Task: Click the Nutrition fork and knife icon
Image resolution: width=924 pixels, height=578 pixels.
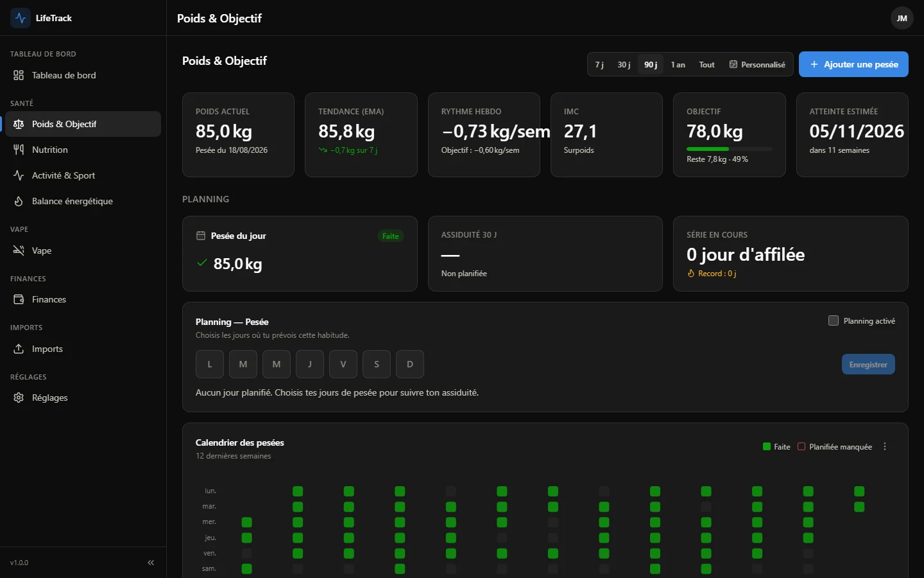Action: (x=19, y=150)
